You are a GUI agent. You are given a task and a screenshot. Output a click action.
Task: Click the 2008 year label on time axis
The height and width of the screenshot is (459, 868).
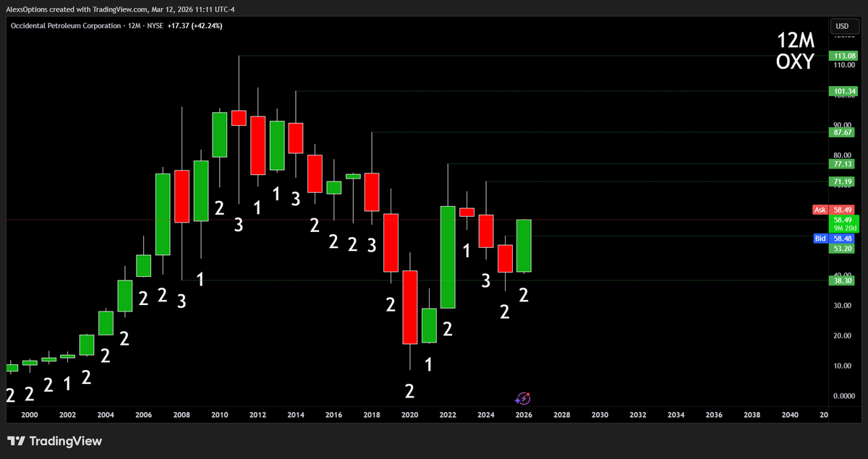click(x=181, y=415)
